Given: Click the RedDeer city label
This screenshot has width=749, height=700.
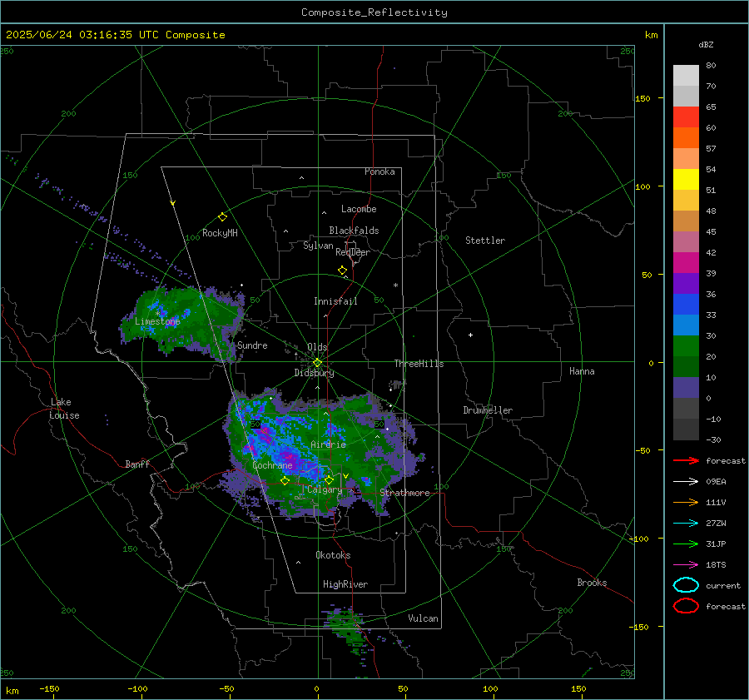Looking at the screenshot, I should click(x=353, y=252).
